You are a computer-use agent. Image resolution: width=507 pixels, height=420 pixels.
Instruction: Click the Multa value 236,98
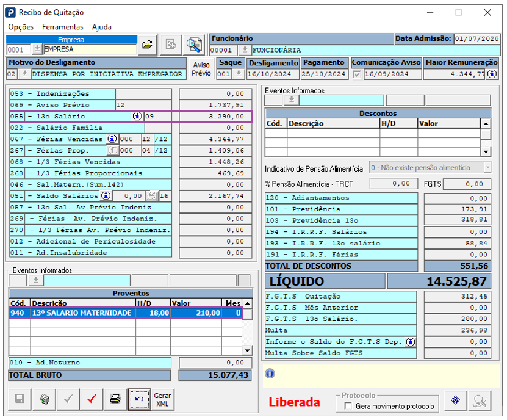click(458, 330)
